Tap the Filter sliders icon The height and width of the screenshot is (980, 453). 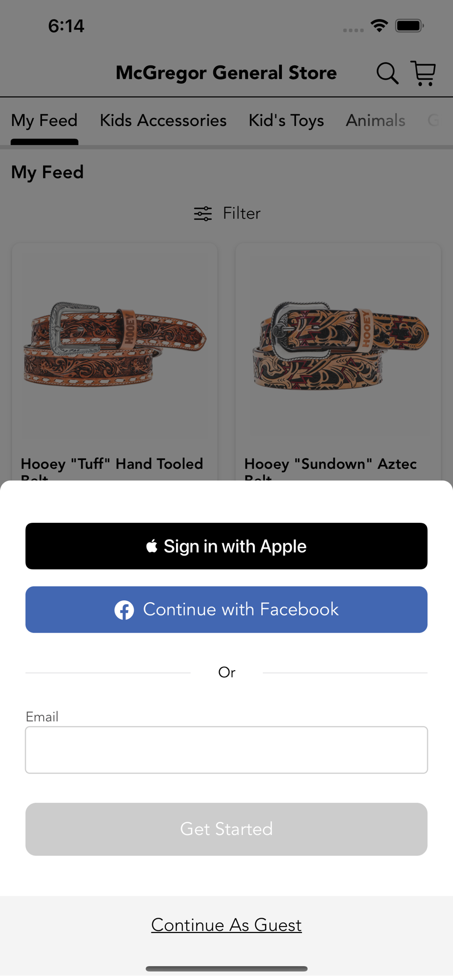point(202,214)
